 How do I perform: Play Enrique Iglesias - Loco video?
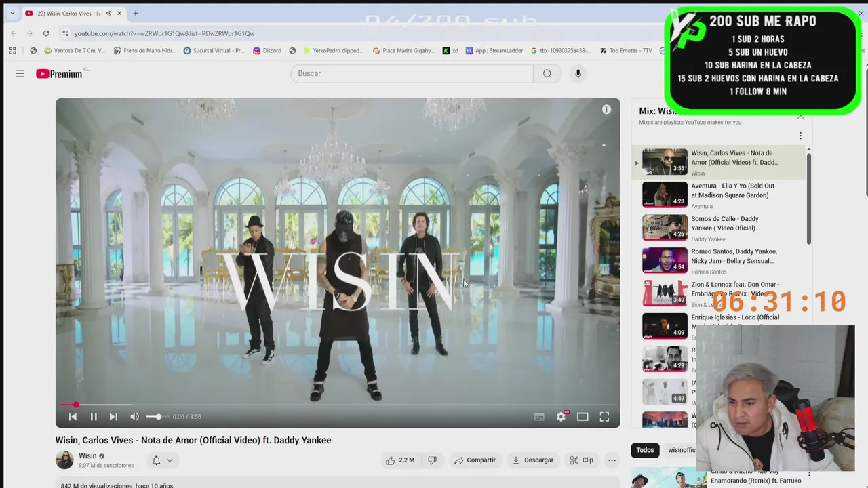coord(718,327)
